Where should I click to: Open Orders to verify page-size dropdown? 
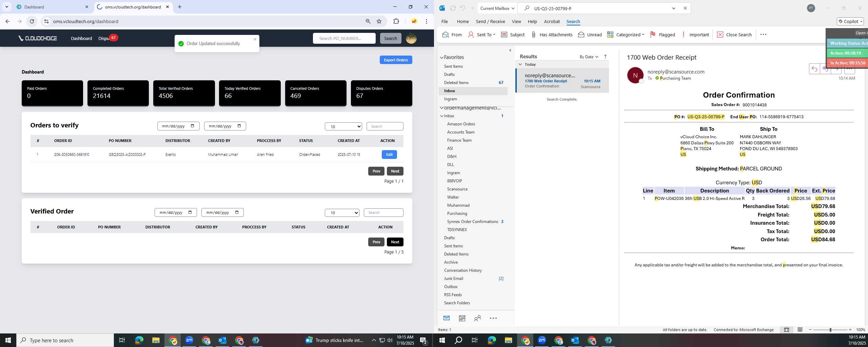coord(343,126)
